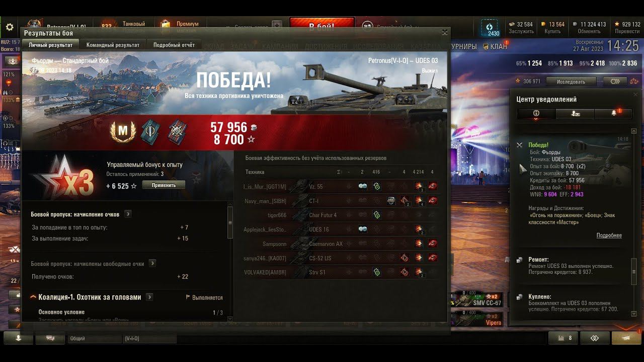Click the notification center button in bottom corner

pyautogui.click(x=626, y=338)
